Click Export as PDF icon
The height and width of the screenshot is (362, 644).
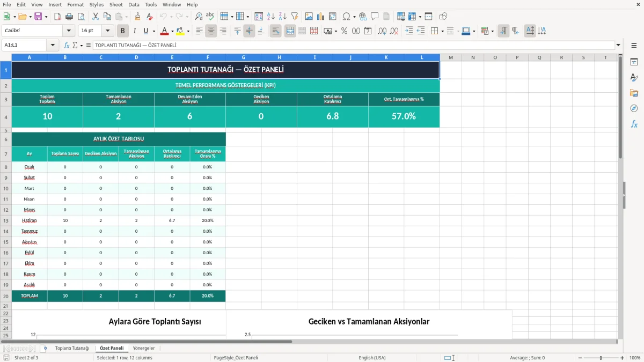pos(57,17)
